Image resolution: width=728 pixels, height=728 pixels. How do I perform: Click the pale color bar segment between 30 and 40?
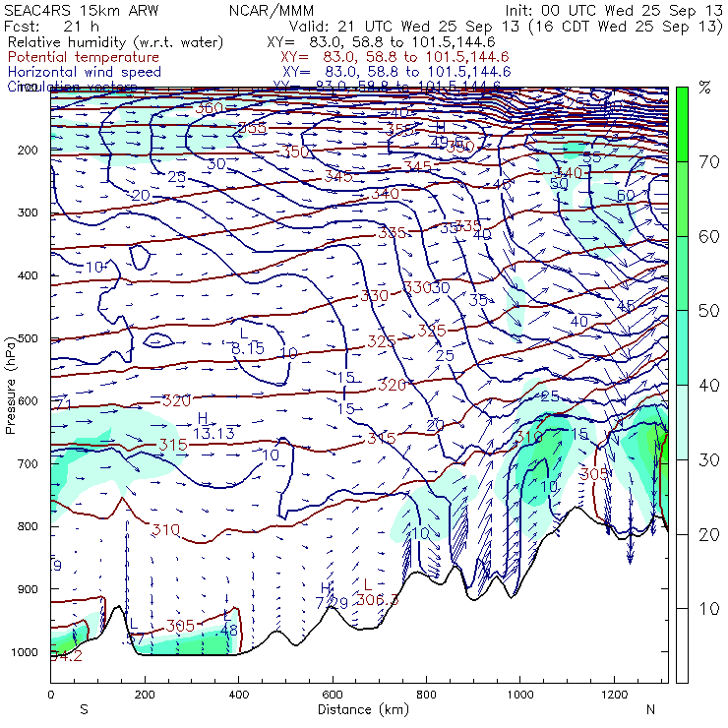click(682, 422)
